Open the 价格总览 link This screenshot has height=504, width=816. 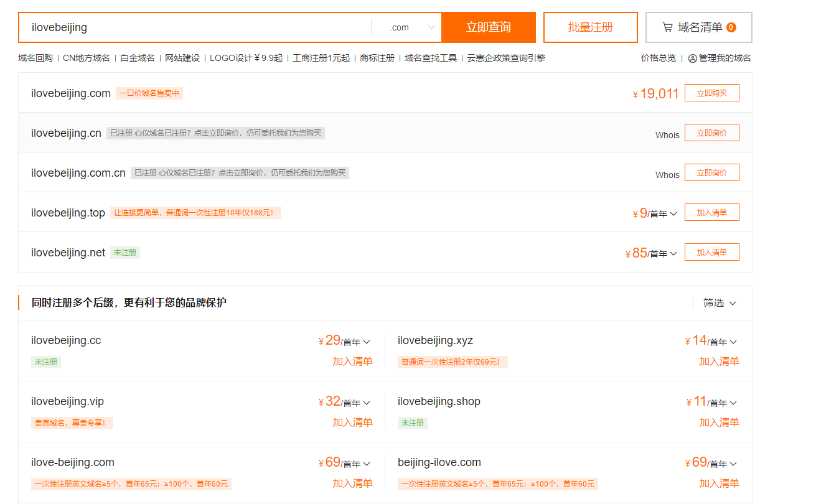click(658, 58)
